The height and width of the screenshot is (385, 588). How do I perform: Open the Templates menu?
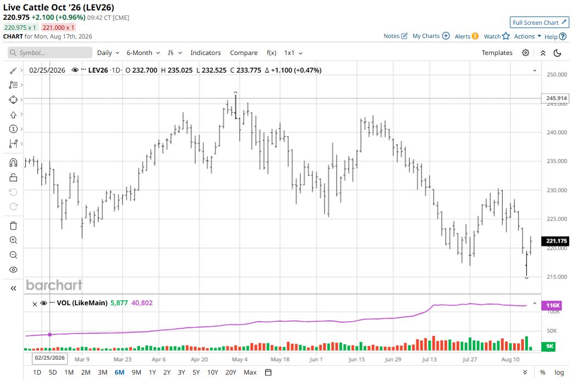(x=497, y=53)
